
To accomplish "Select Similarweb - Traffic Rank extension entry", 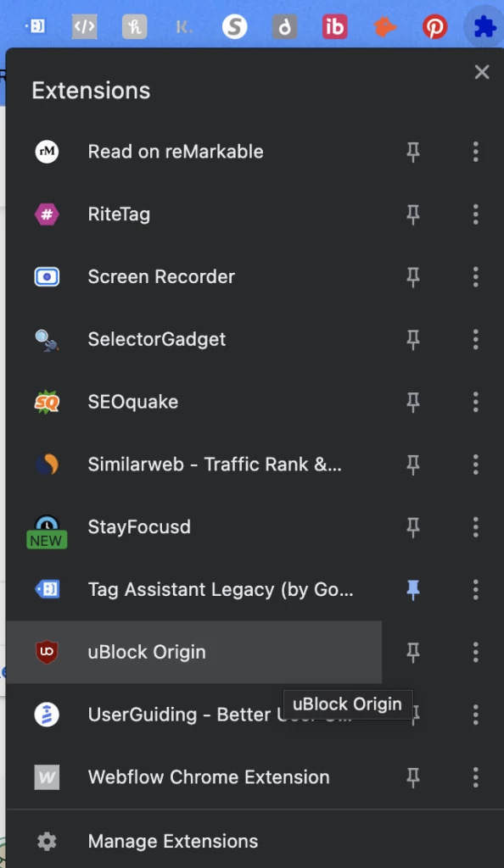I will pyautogui.click(x=193, y=465).
